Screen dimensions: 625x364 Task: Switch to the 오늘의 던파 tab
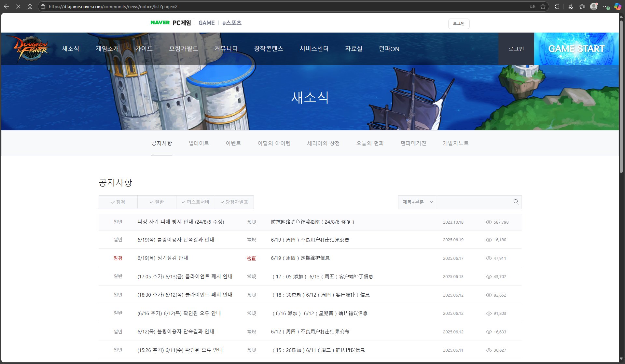[370, 143]
